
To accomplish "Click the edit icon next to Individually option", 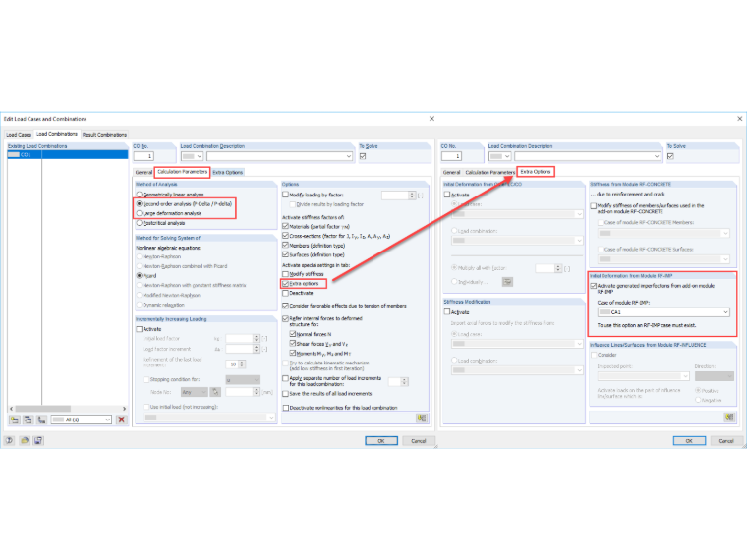I will click(x=507, y=282).
